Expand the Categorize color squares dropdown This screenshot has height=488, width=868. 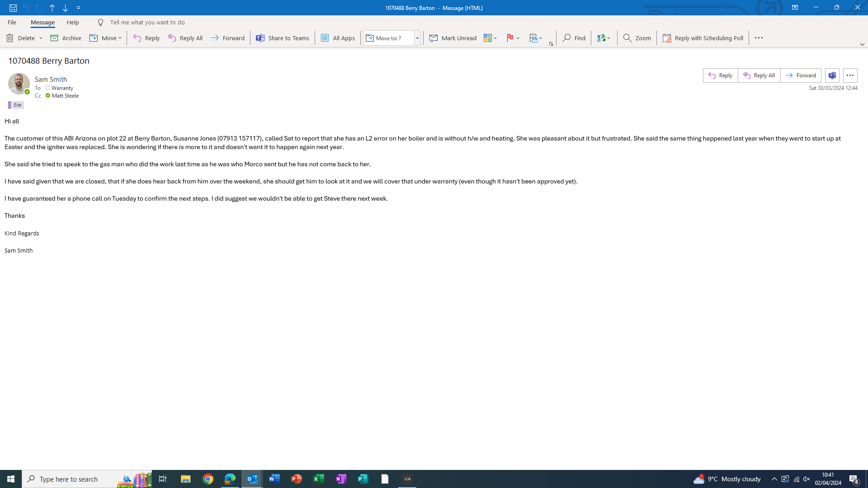(x=491, y=38)
